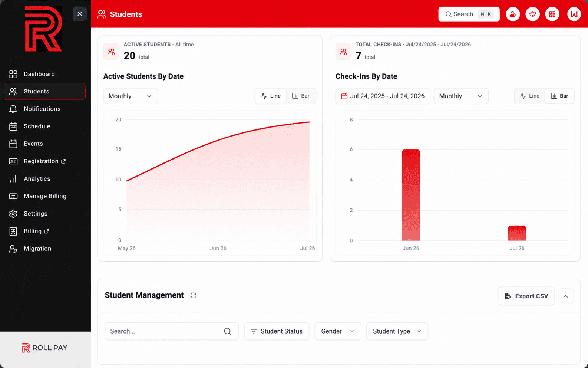Open Active Students Monthly dropdown
The image size is (588, 368).
(x=131, y=96)
